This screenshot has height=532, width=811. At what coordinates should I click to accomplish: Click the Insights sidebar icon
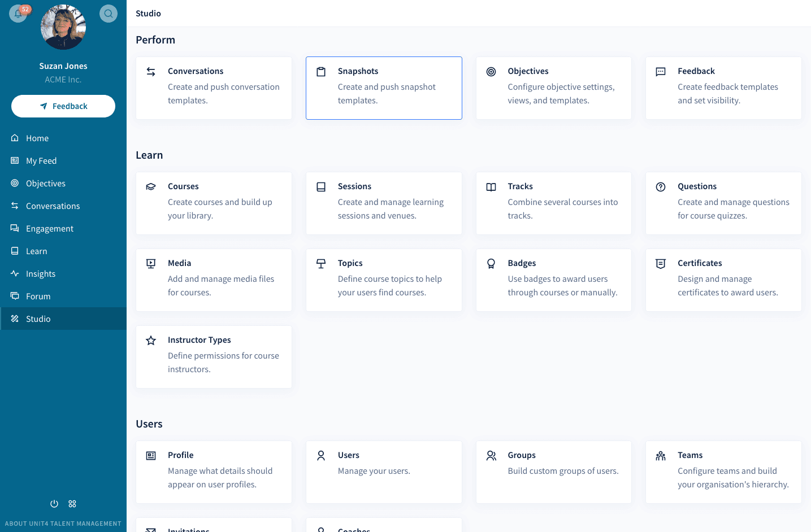click(x=14, y=273)
